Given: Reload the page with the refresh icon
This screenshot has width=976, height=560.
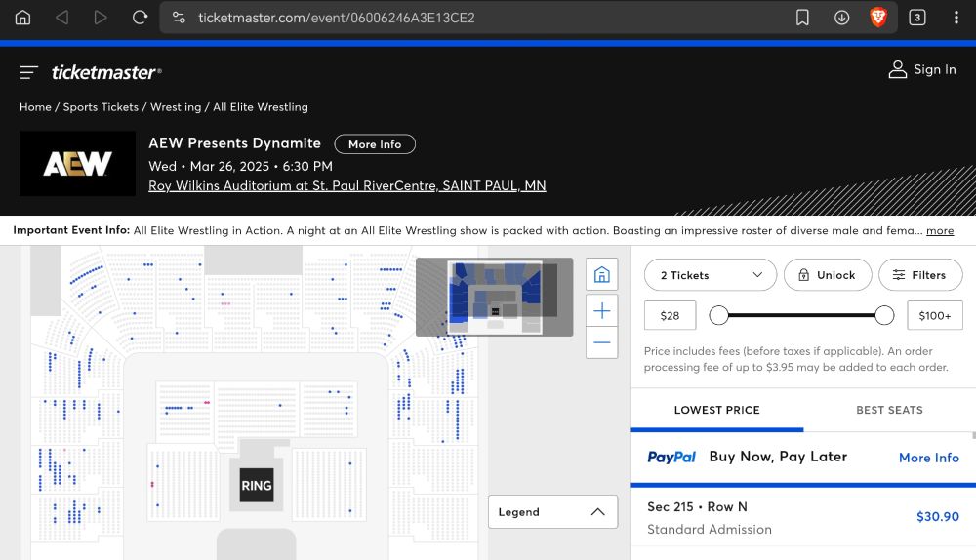Looking at the screenshot, I should [140, 18].
